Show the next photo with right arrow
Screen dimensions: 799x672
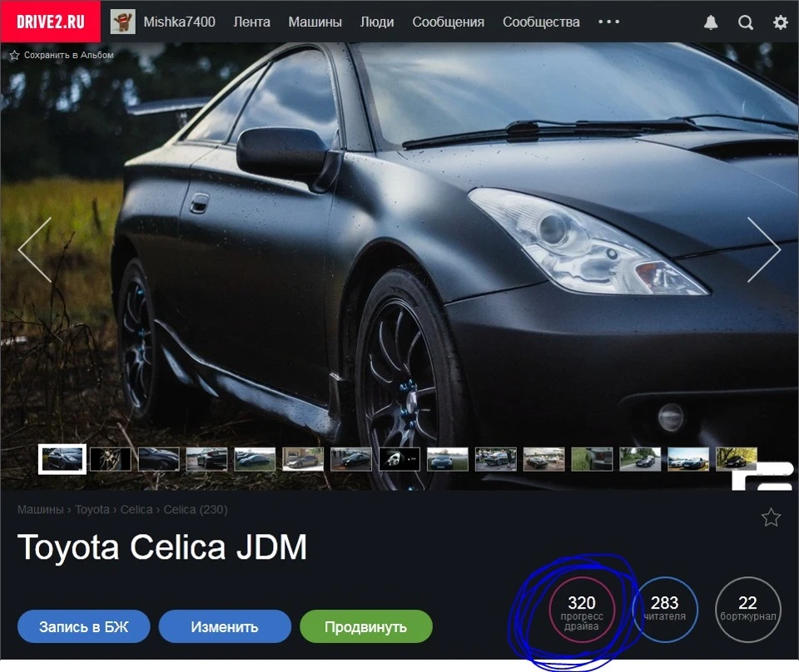click(764, 250)
